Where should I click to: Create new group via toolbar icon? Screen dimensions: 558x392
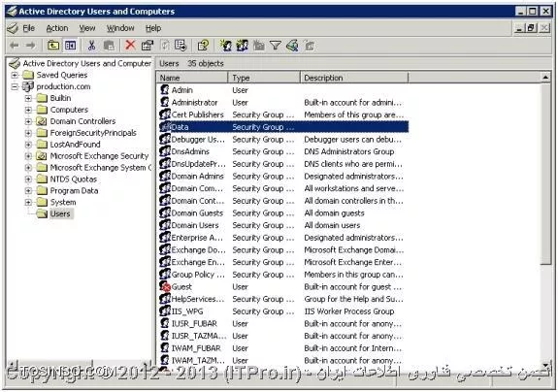click(x=243, y=46)
